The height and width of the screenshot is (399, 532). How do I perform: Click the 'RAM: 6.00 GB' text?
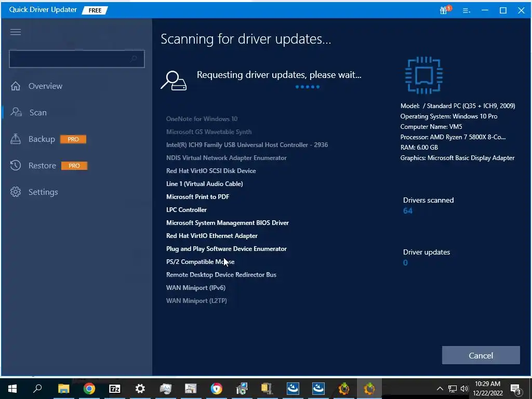pyautogui.click(x=419, y=147)
